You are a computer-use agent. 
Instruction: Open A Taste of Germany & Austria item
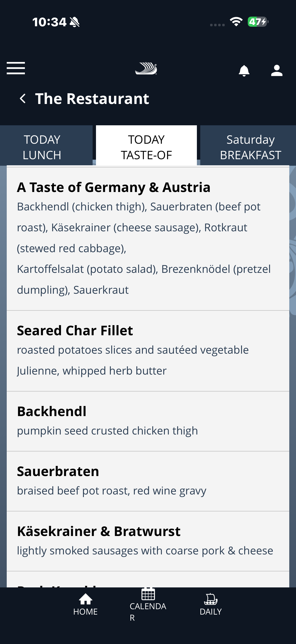tap(113, 187)
